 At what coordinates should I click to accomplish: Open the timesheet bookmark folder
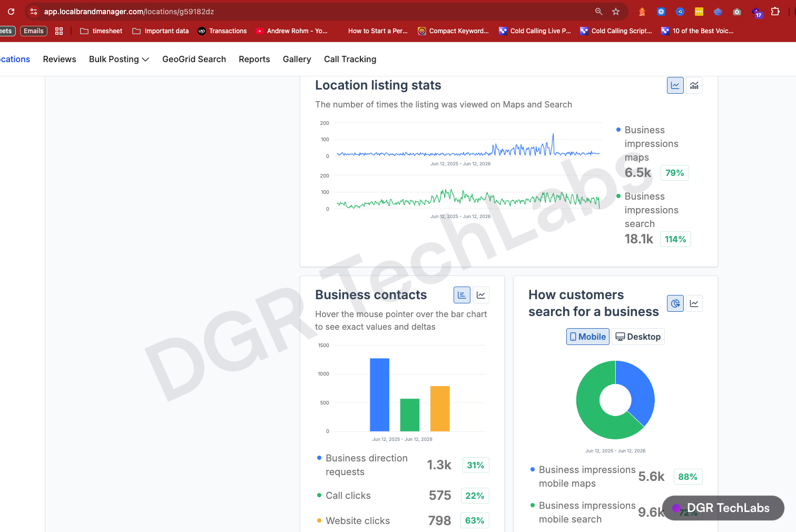click(101, 31)
